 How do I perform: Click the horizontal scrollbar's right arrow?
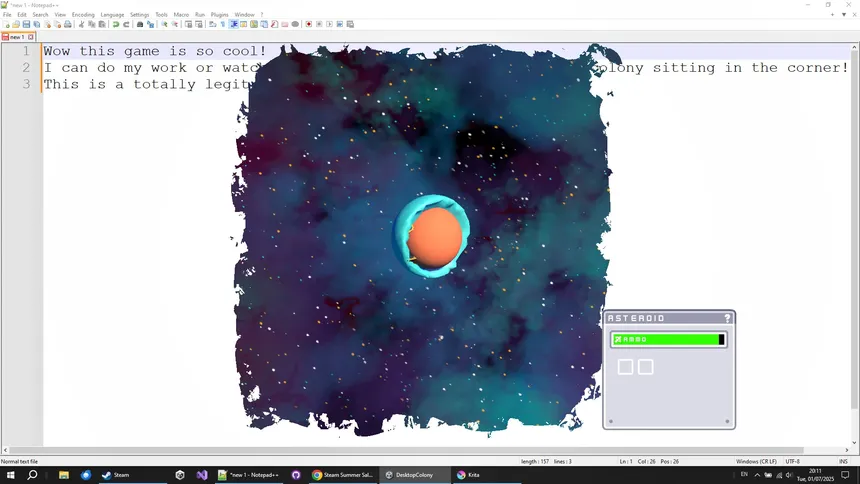coord(847,450)
